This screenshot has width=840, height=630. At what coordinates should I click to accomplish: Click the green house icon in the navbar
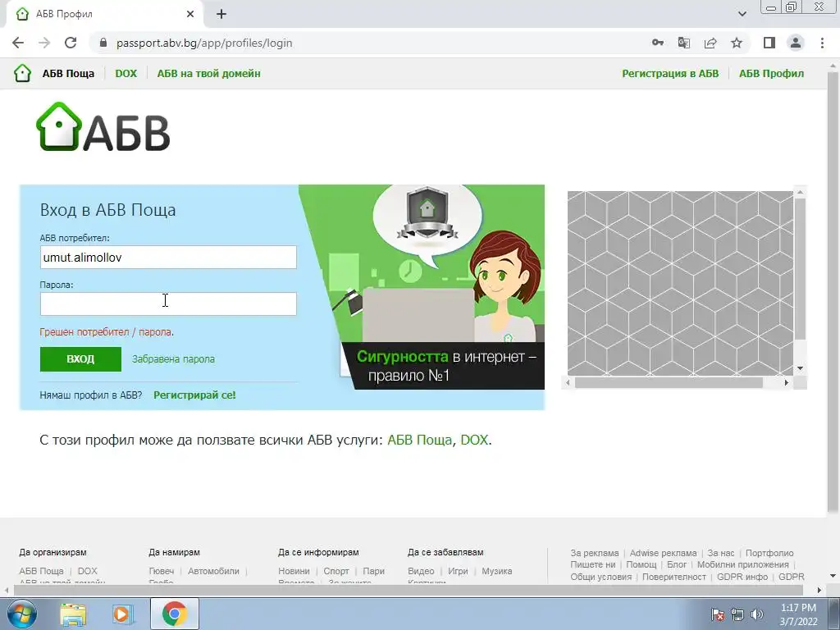pos(22,73)
